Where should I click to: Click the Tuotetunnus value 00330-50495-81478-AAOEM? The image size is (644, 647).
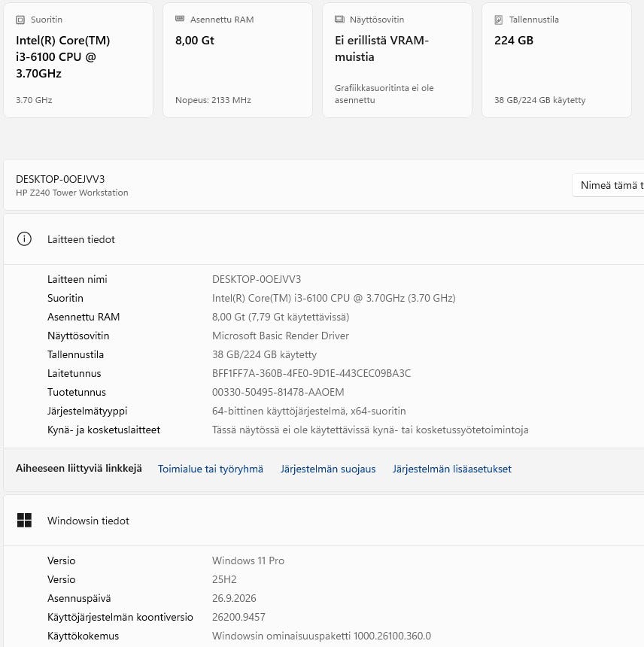(x=278, y=392)
